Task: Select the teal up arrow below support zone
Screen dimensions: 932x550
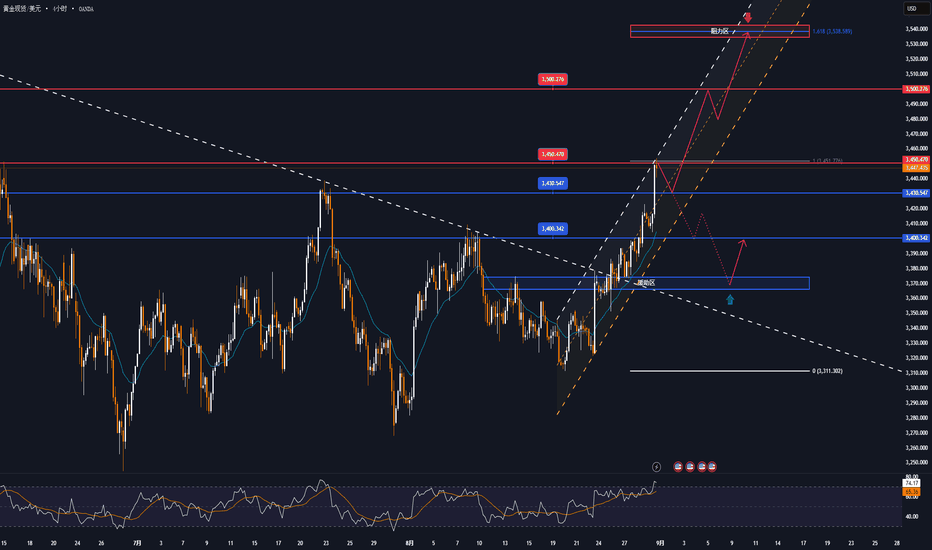Action: click(730, 300)
